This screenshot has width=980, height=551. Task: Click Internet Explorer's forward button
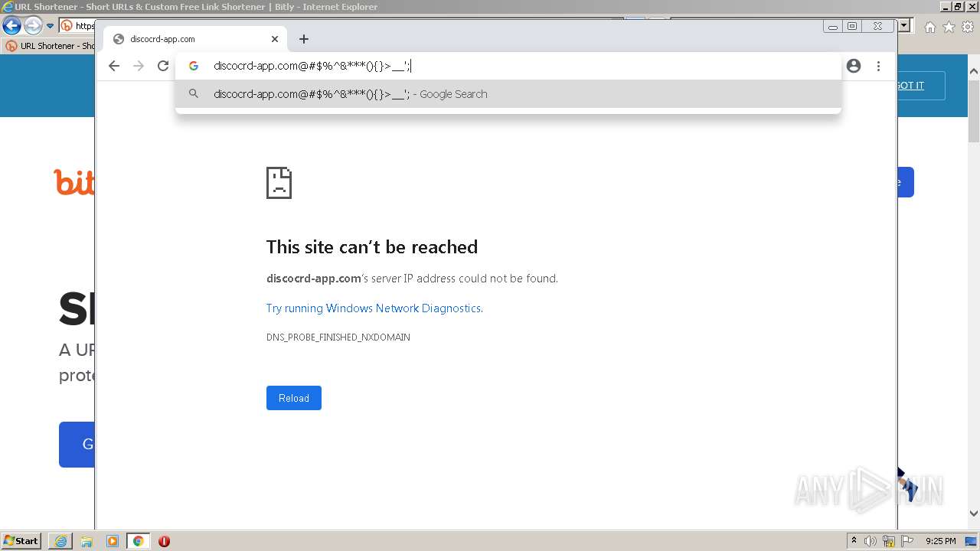click(33, 26)
